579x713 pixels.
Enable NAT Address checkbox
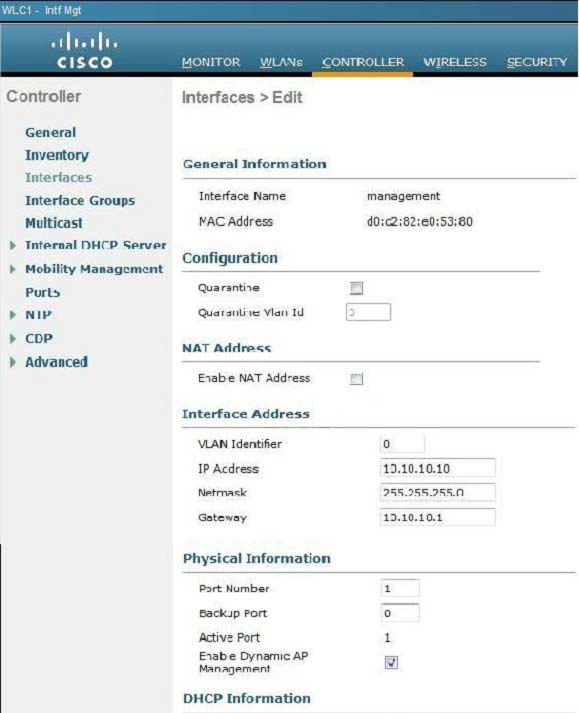coord(356,378)
